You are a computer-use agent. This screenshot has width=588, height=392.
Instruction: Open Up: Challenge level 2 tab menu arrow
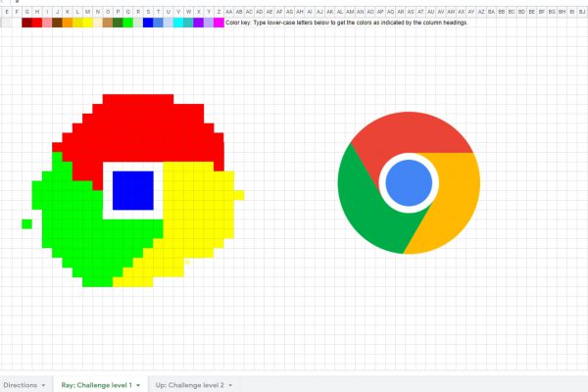(230, 385)
